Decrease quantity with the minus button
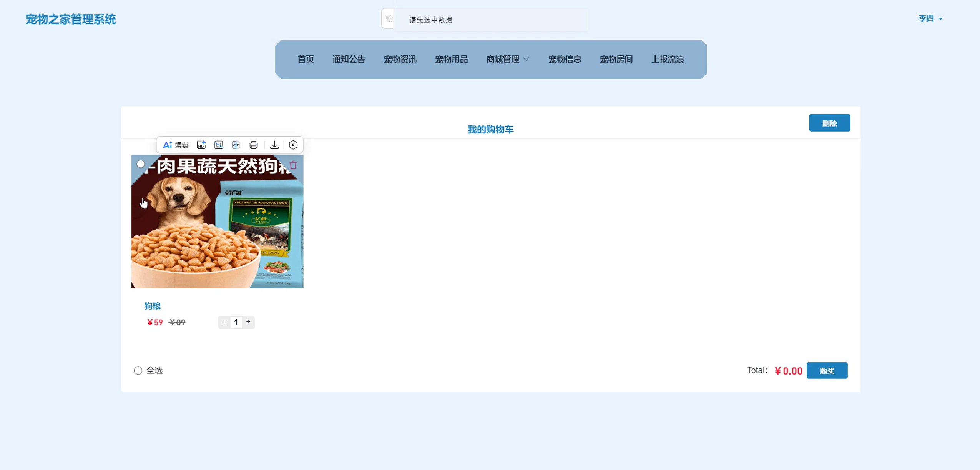Viewport: 980px width, 470px height. (224, 322)
